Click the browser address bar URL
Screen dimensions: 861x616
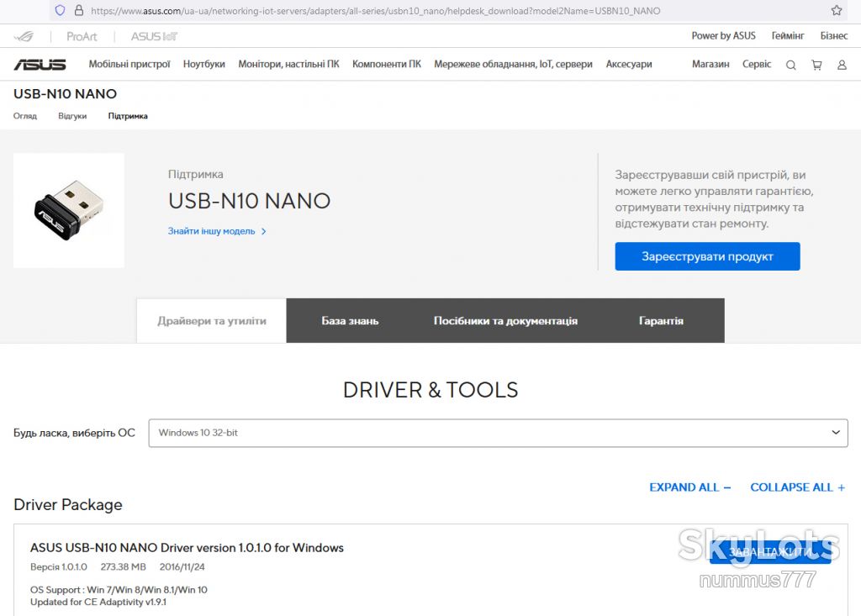point(376,10)
